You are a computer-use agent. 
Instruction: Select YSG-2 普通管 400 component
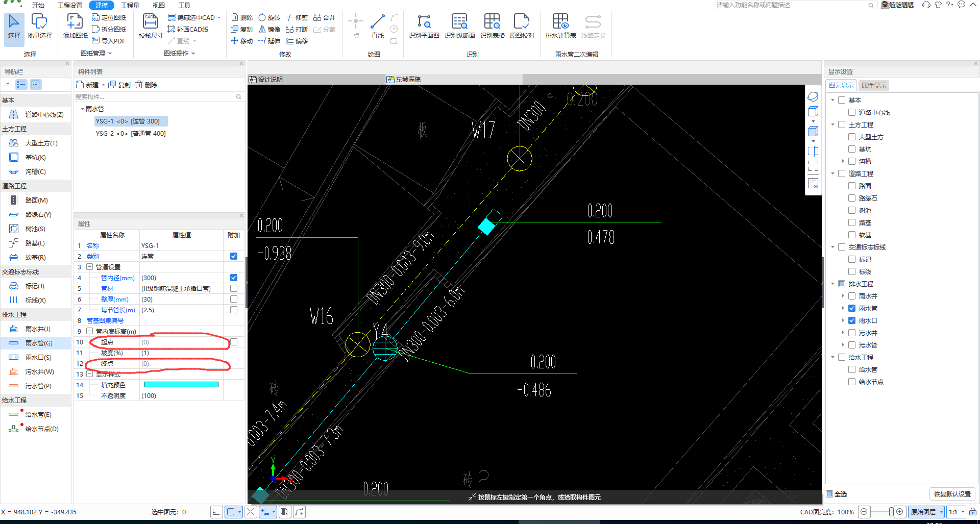[131, 134]
